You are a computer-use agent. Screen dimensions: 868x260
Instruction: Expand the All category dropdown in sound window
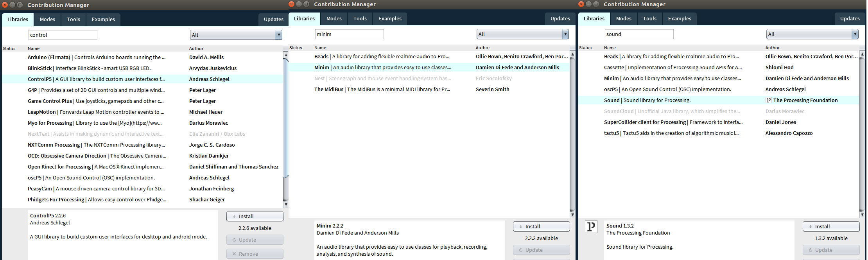coord(812,34)
